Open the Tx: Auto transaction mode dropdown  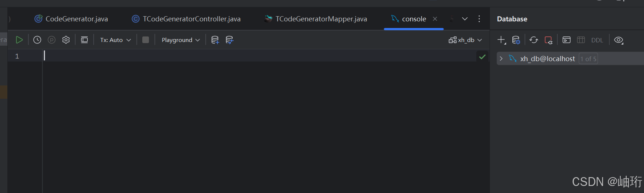coord(115,40)
